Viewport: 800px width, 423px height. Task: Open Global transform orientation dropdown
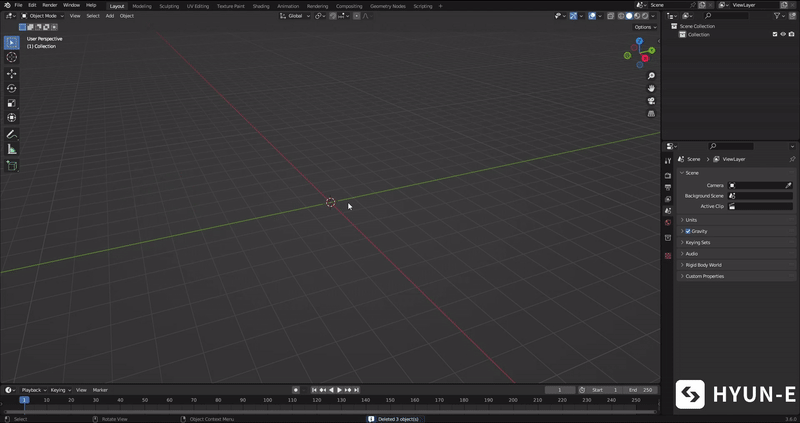click(295, 16)
